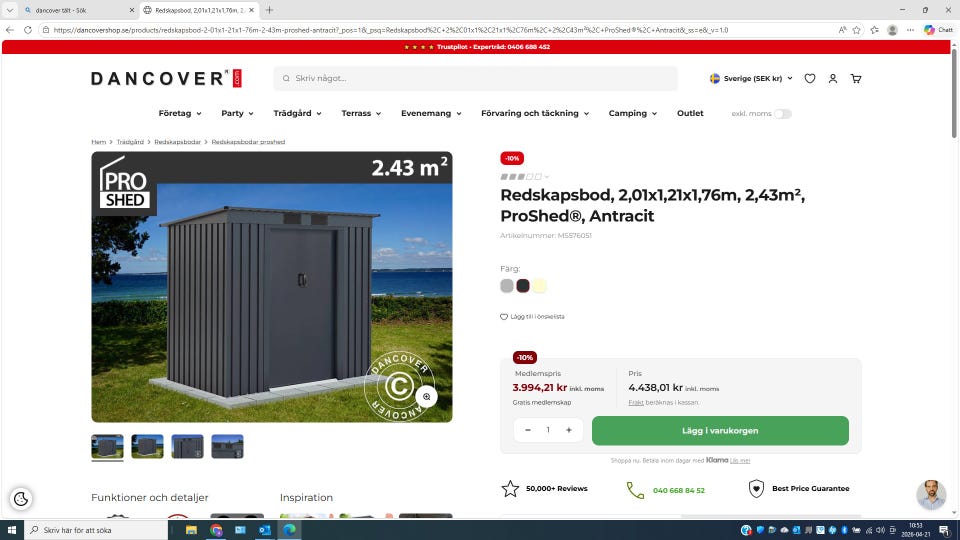Image resolution: width=960 pixels, height=540 pixels.
Task: Select the anthracite color option
Action: [x=523, y=286]
